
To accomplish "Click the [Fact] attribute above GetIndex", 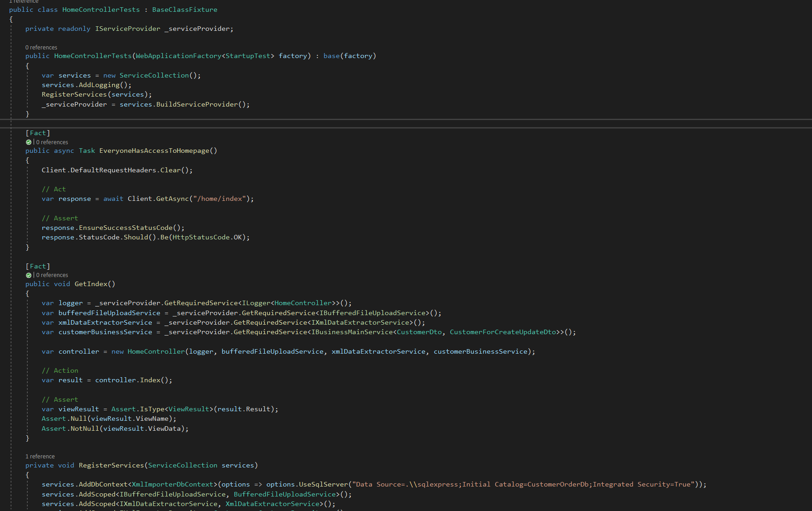I will 38,266.
